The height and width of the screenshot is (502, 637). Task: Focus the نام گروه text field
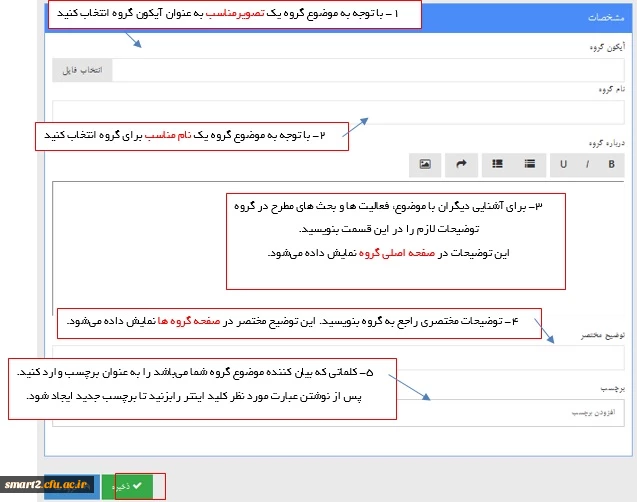point(338,112)
